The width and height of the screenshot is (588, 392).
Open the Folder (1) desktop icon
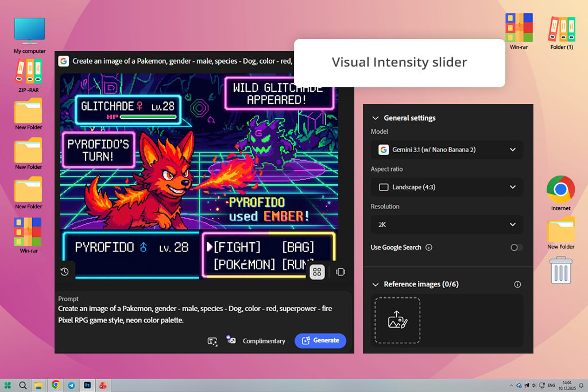[562, 33]
